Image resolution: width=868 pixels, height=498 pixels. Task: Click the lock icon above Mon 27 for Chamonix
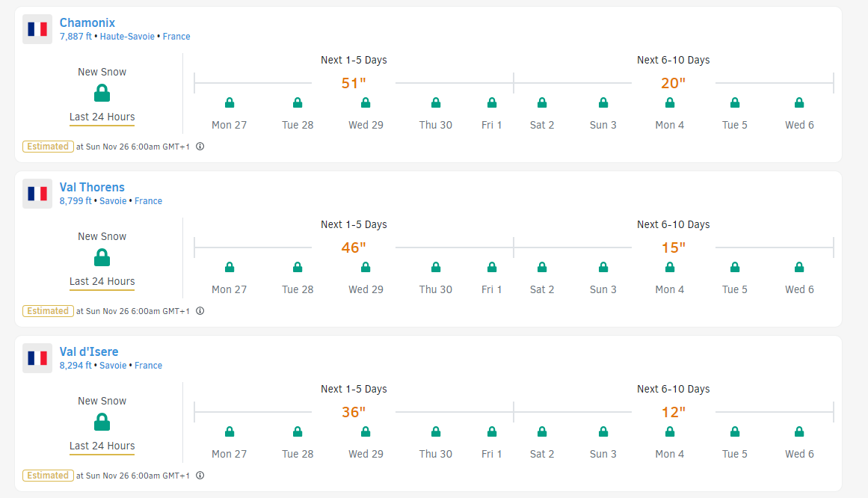[230, 102]
